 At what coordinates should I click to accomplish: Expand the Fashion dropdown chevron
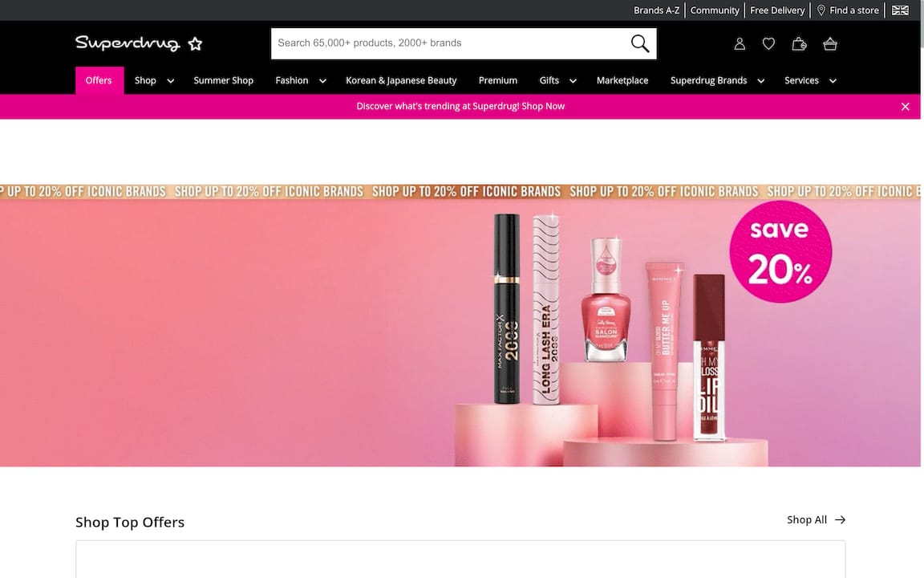tap(322, 81)
